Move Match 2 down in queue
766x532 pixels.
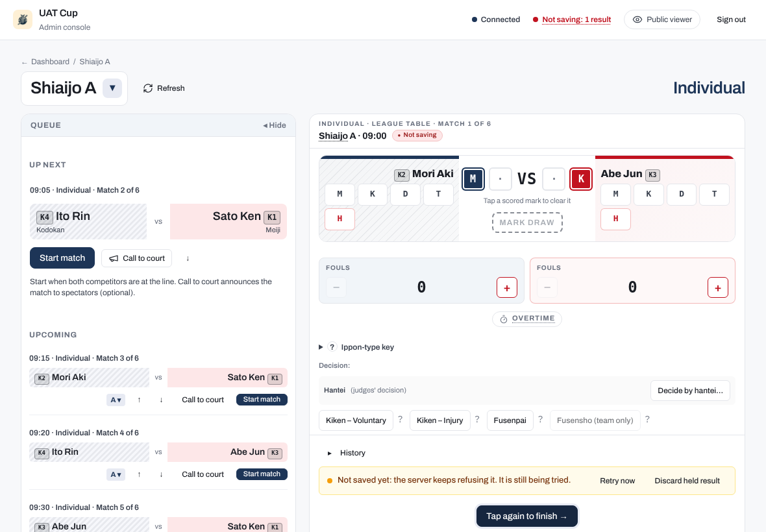[188, 258]
